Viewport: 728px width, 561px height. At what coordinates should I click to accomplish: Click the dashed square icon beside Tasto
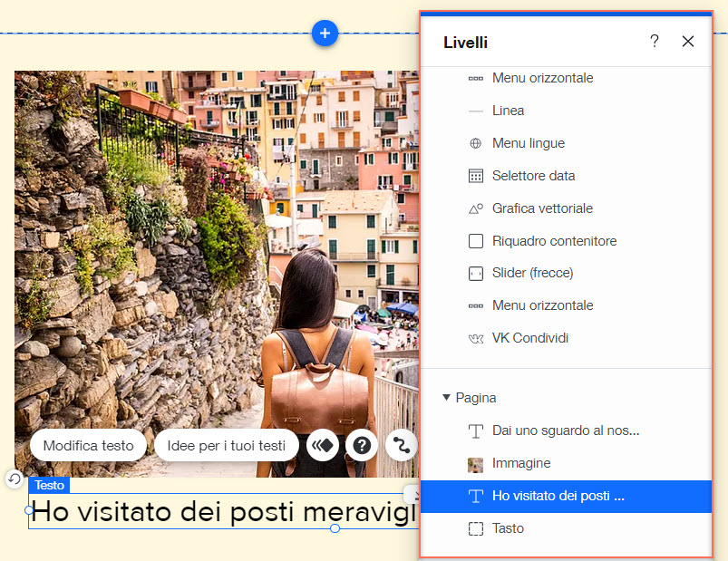point(475,528)
